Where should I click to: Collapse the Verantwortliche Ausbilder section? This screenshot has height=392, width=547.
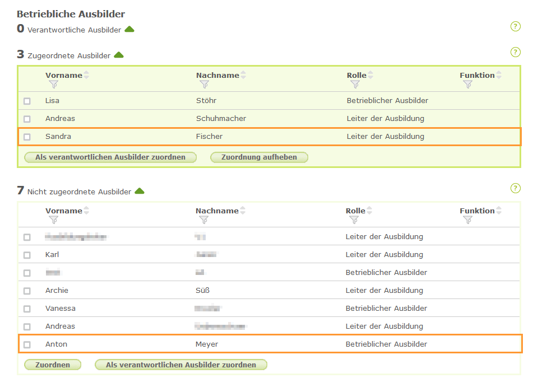coord(129,29)
